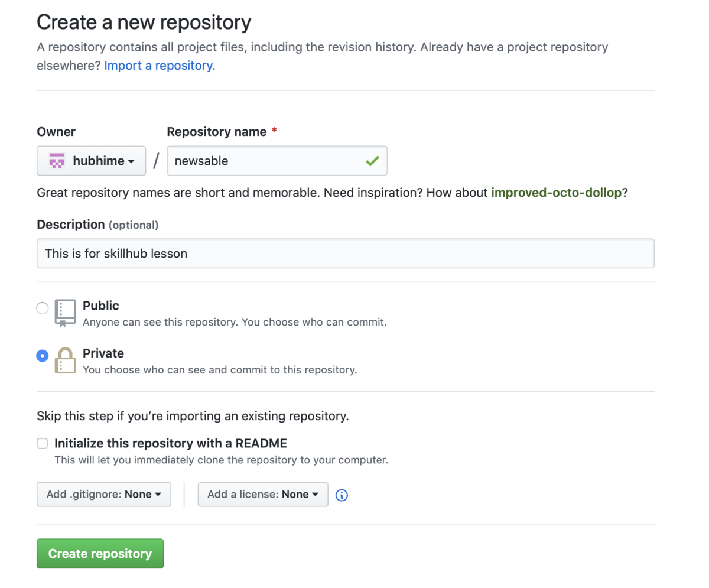
Task: Enable Initialize this repository with a README
Action: (x=43, y=443)
